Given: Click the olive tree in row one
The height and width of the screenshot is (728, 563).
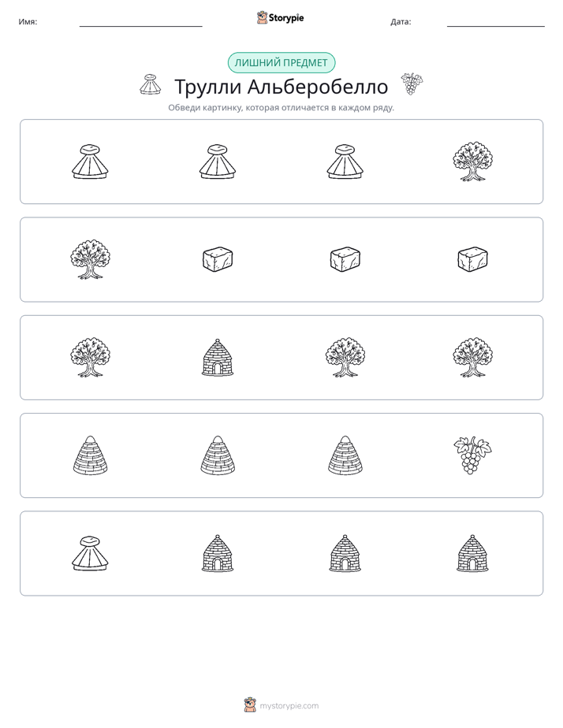Looking at the screenshot, I should click(472, 162).
